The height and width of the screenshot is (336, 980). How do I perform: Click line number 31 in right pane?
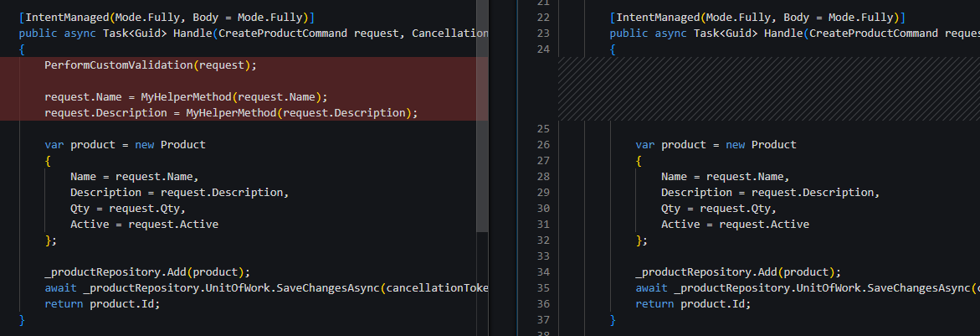(542, 225)
